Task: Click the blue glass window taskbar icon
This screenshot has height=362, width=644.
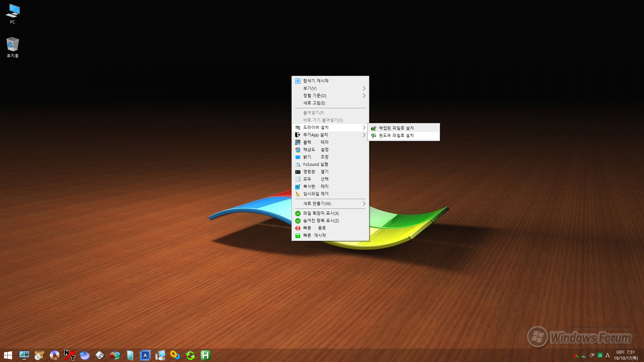Action: [x=130, y=355]
